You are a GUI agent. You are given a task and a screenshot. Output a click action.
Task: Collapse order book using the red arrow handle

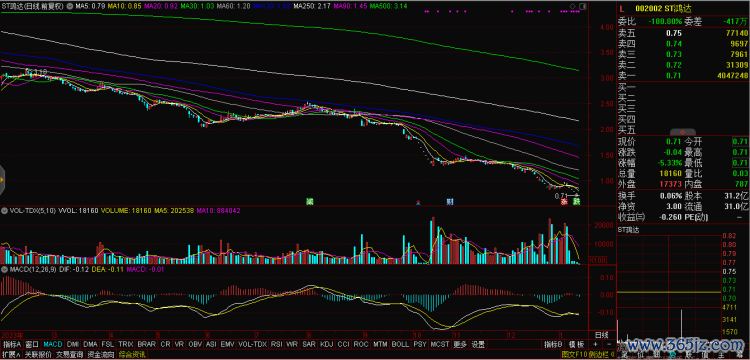(x=683, y=132)
